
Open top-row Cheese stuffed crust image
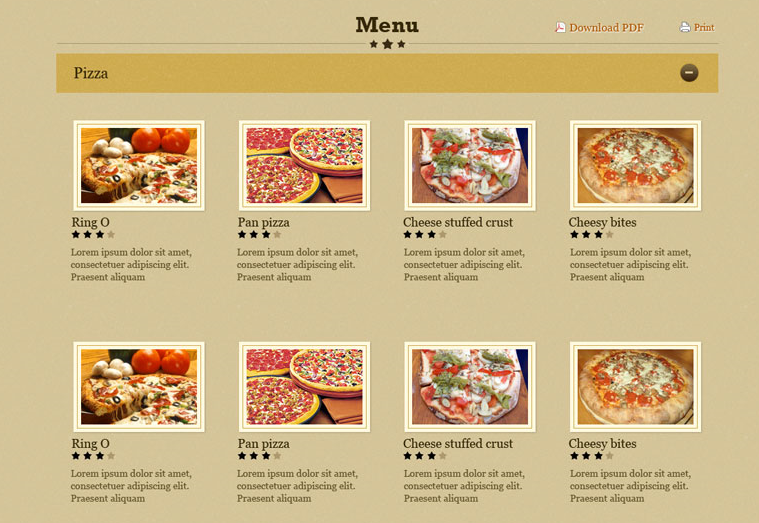pyautogui.click(x=470, y=166)
